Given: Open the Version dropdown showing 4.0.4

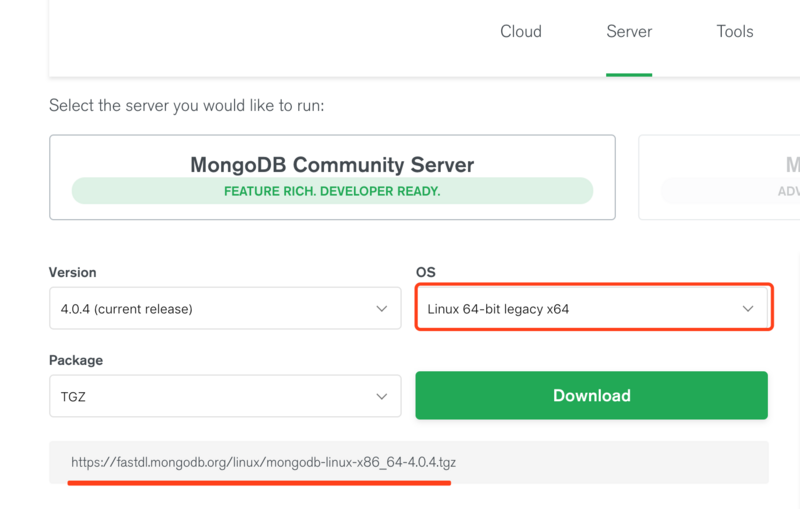Looking at the screenshot, I should 225,308.
